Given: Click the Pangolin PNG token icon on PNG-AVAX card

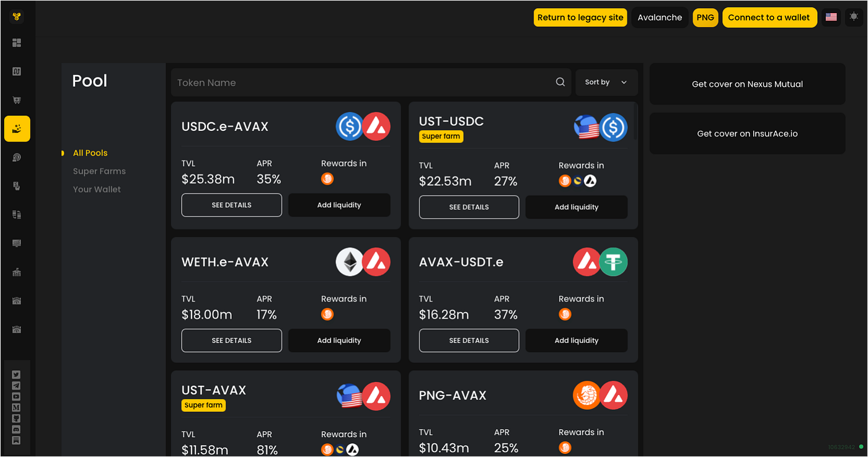Looking at the screenshot, I should coord(587,395).
